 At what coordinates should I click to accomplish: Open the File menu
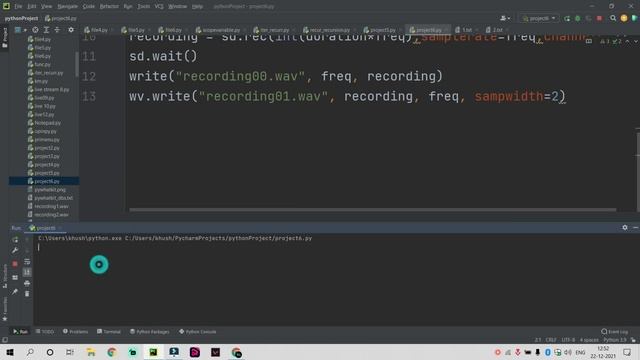pos(18,7)
